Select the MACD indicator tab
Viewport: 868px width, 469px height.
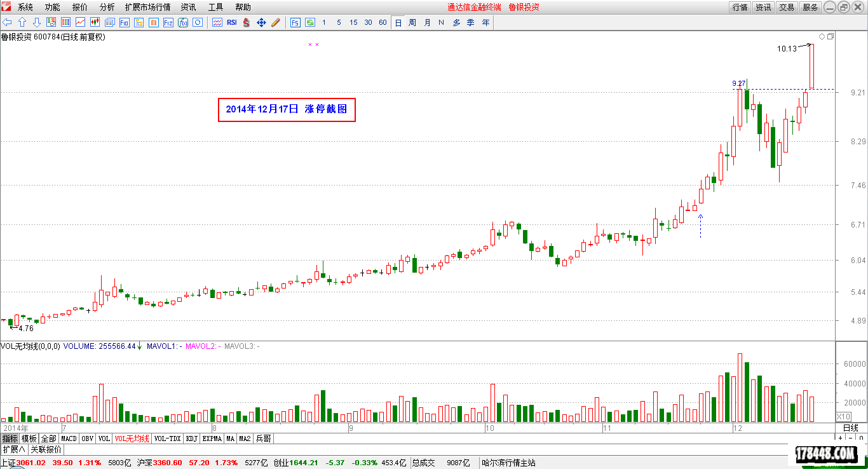coord(69,438)
